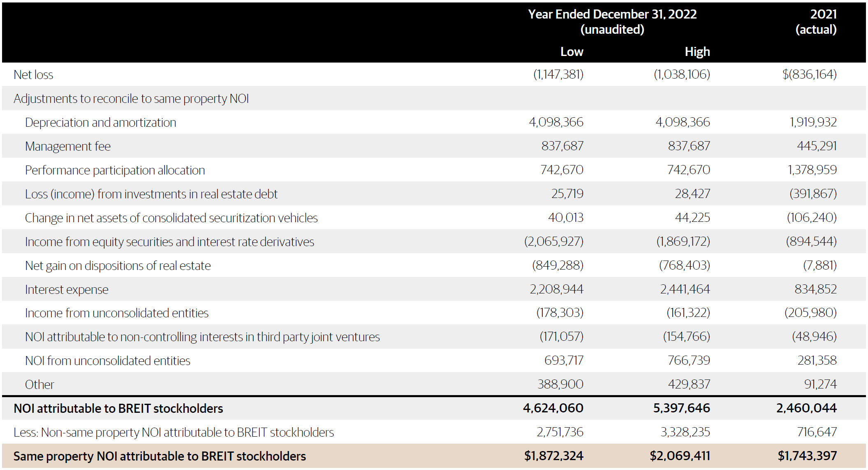Image resolution: width=868 pixels, height=470 pixels.
Task: Click the Net loss row label
Action: (x=33, y=74)
